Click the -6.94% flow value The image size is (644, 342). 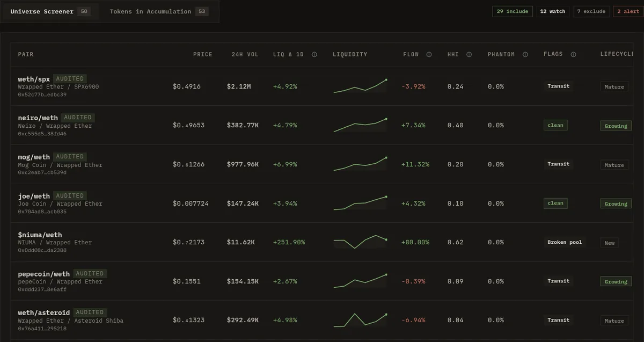pos(413,320)
